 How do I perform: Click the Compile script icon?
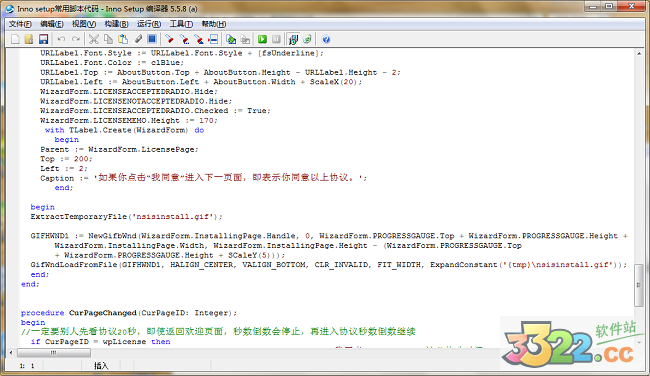point(231,39)
